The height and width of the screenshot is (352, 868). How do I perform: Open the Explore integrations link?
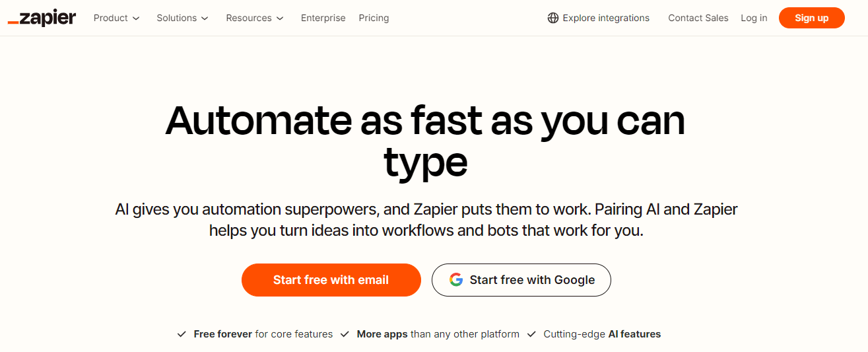605,18
